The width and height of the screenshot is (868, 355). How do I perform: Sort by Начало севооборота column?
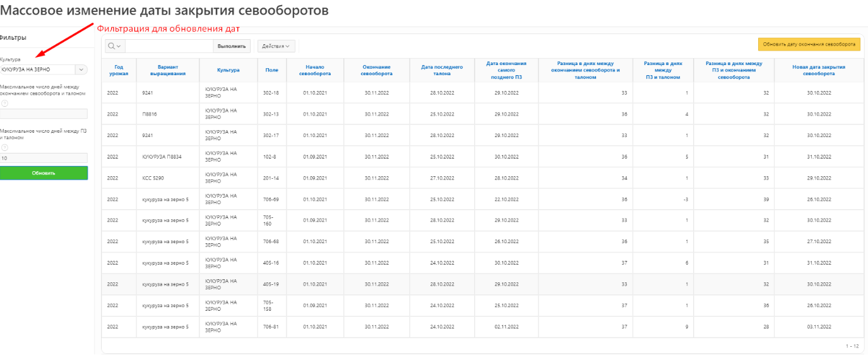click(314, 70)
